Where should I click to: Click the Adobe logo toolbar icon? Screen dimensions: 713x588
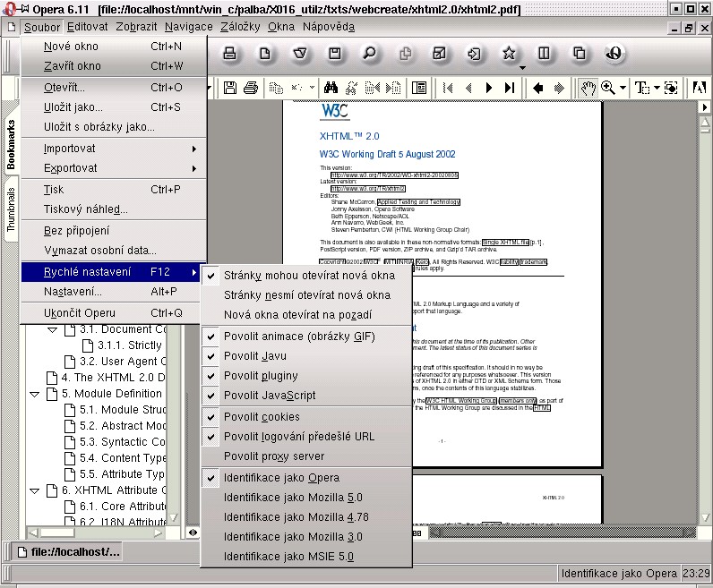(x=700, y=87)
